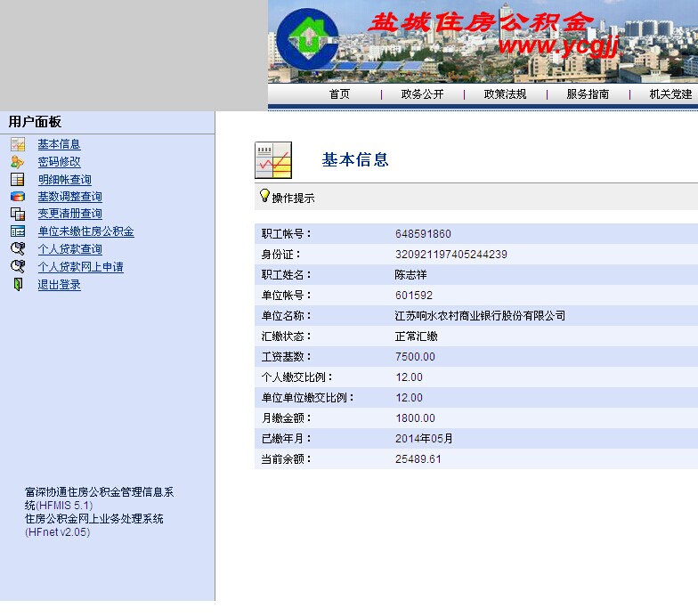Click the icon beside 基数调整查询
The width and height of the screenshot is (698, 616).
tap(18, 197)
